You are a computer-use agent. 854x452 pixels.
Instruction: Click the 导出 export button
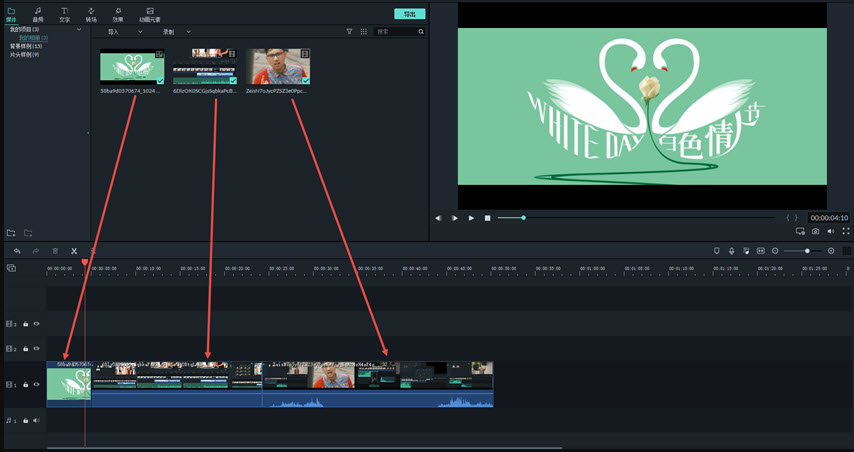409,14
